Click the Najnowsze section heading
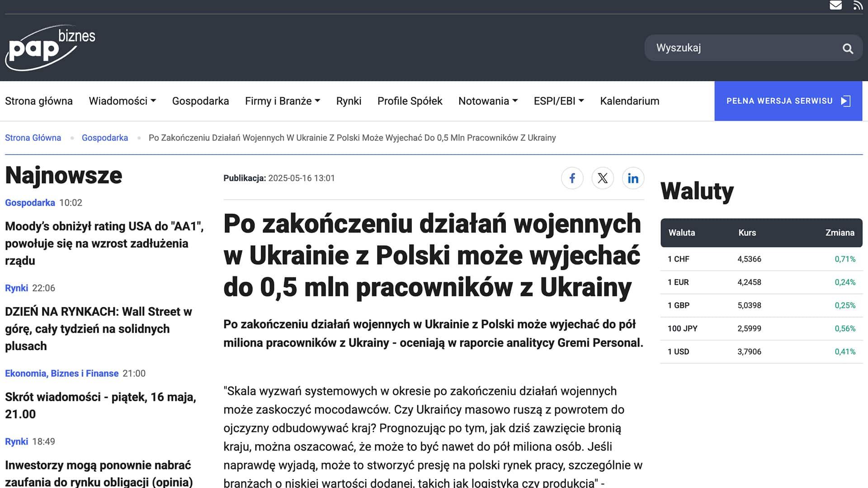 coord(64,175)
